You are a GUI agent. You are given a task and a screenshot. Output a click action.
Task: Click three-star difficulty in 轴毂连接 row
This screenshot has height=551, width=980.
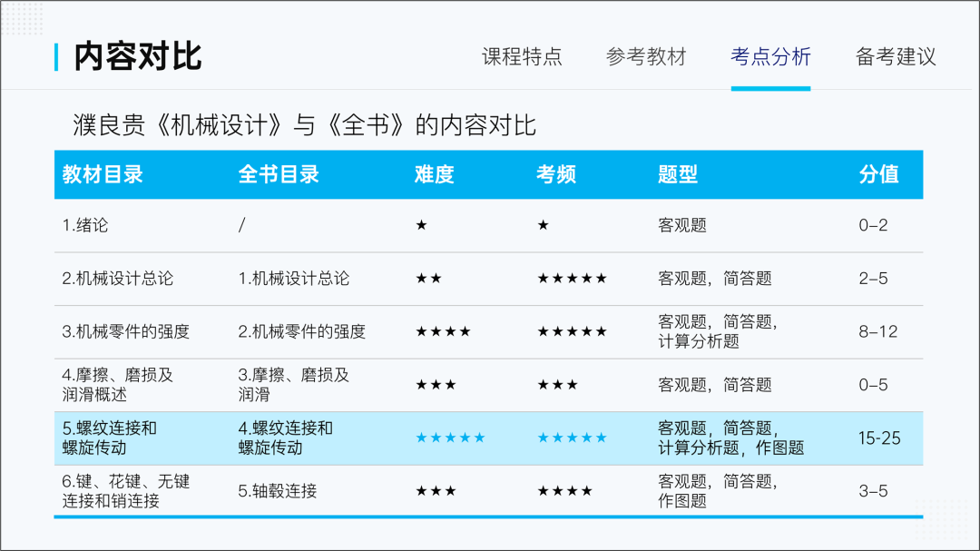tap(436, 491)
